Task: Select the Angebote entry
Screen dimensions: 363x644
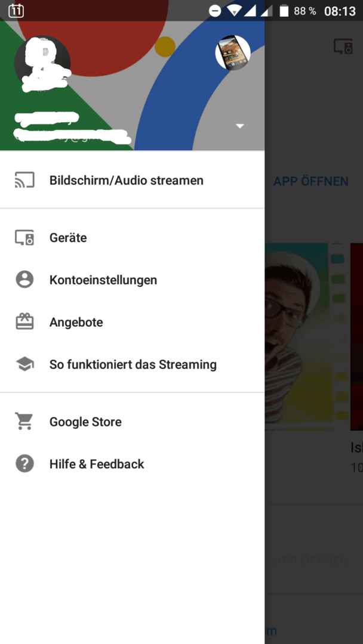Action: [133, 322]
